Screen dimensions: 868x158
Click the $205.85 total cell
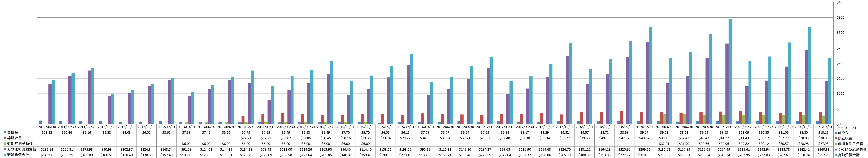pyautogui.click(x=326, y=155)
